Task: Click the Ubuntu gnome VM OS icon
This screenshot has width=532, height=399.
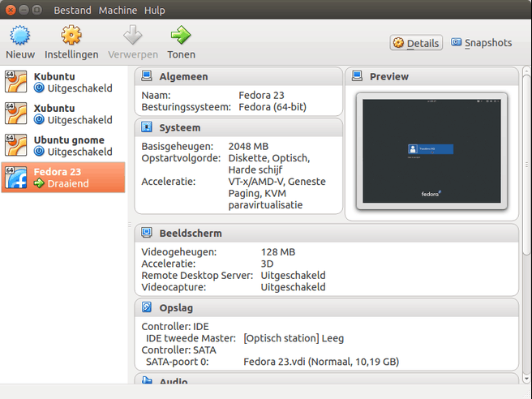Action: click(15, 145)
